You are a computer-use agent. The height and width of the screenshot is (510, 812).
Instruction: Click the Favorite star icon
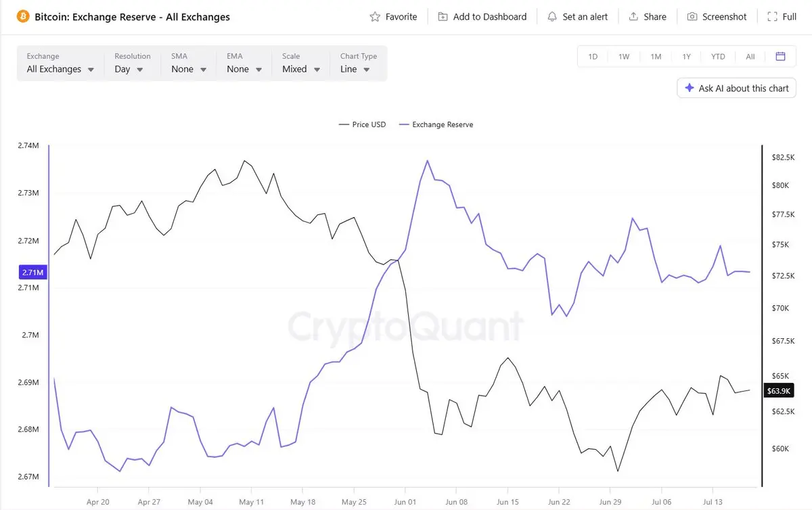pos(375,16)
